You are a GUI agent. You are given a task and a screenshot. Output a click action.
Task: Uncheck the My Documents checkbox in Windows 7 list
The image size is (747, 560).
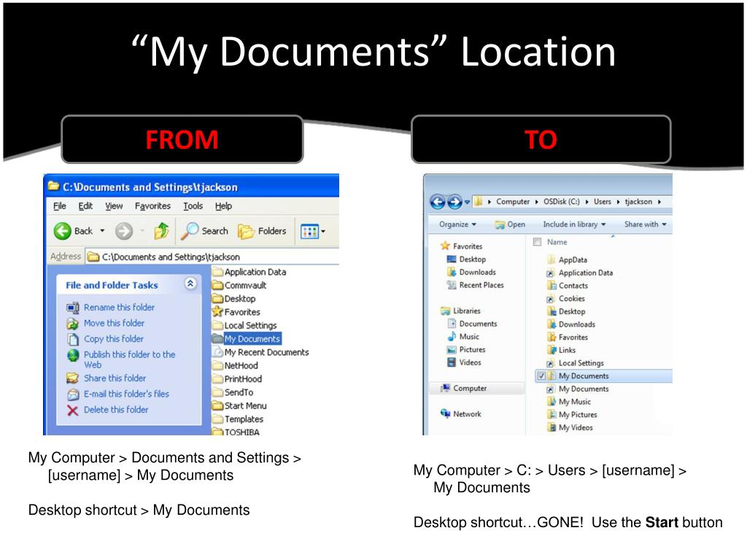541,376
